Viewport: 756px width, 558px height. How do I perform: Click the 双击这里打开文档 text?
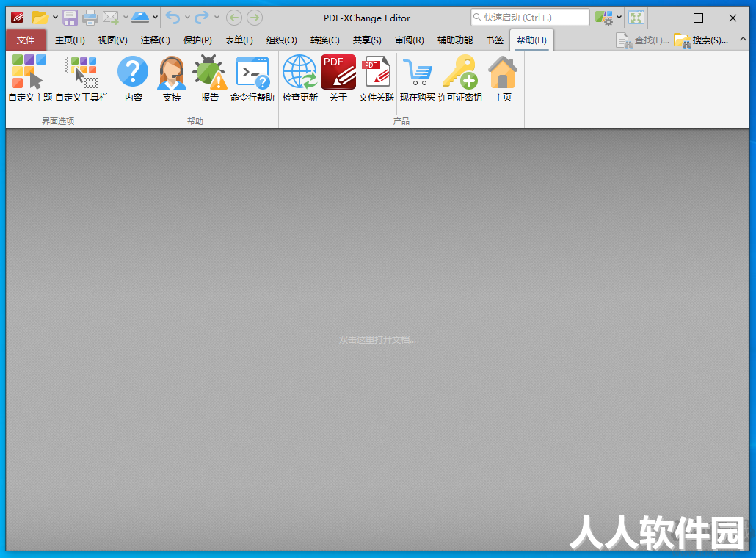click(x=377, y=339)
